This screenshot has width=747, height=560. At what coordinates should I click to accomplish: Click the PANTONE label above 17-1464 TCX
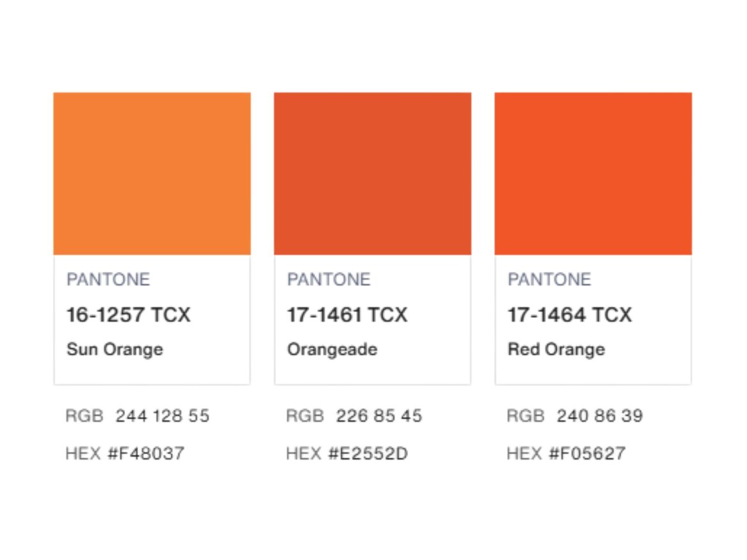(550, 280)
